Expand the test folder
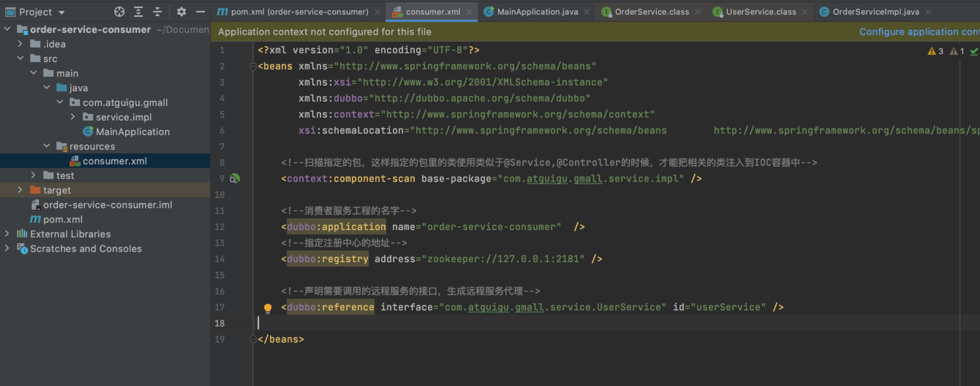The width and height of the screenshot is (980, 386). pos(33,175)
